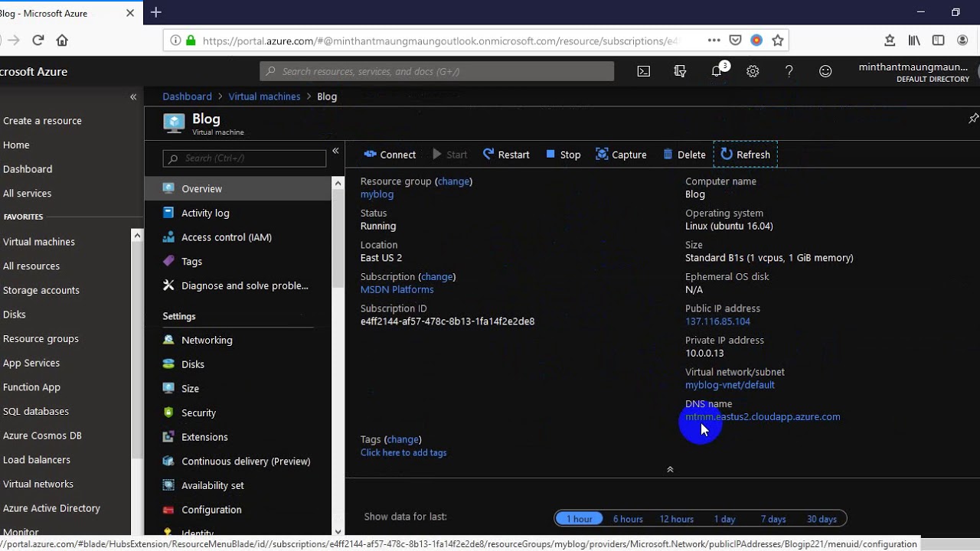Open myblog-vnet/default virtual network link
The height and width of the screenshot is (551, 980).
[x=730, y=385]
